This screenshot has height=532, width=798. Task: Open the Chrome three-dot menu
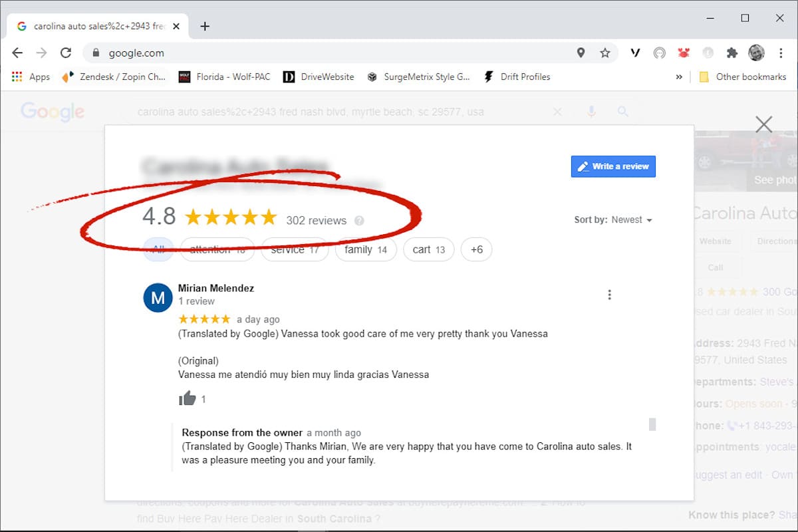(780, 53)
